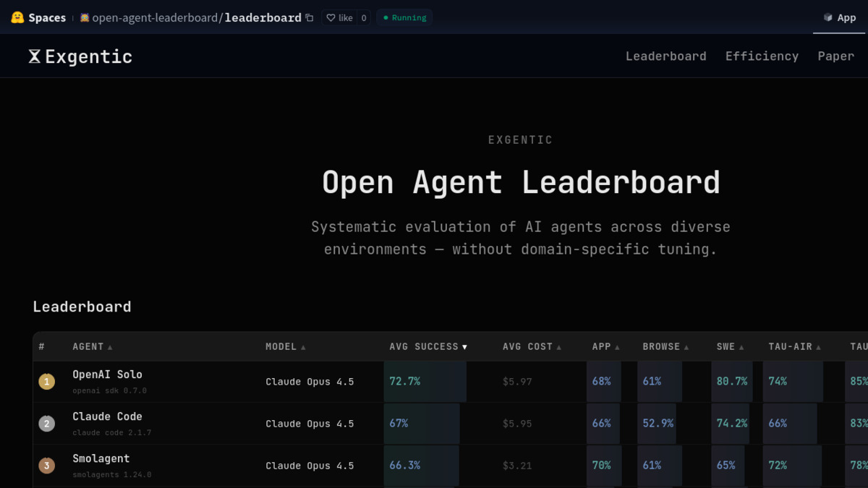Click Claude Opus 4.5 in Smolagent row
Image resolution: width=868 pixels, height=488 pixels.
pos(310,466)
